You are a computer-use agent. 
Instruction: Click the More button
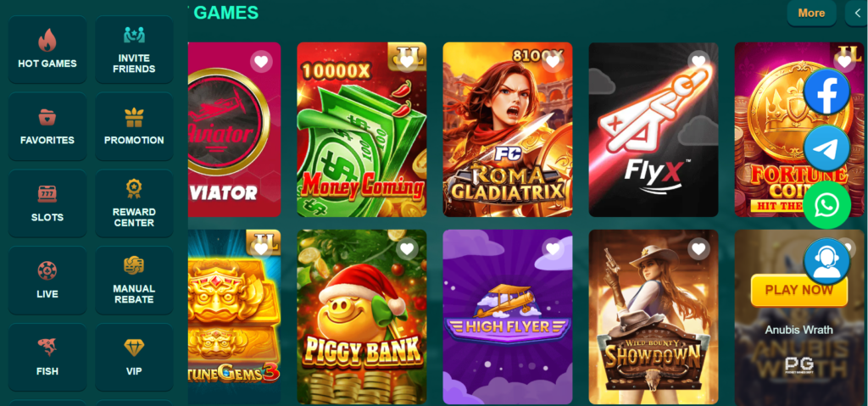click(x=811, y=14)
